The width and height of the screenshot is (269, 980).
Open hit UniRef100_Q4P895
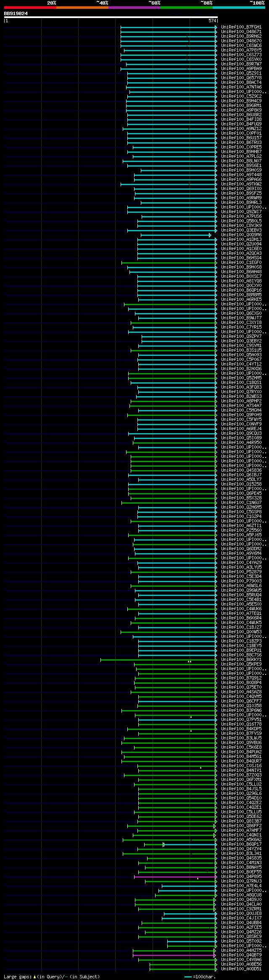point(241,877)
